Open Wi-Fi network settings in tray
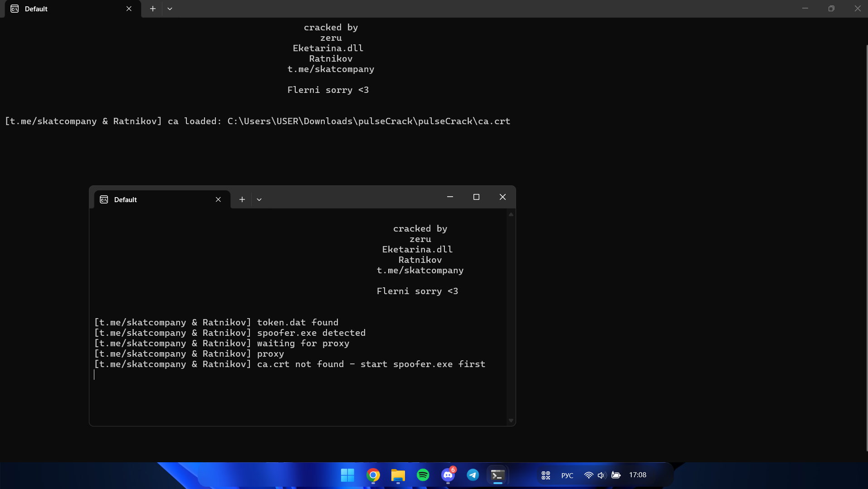Image resolution: width=868 pixels, height=489 pixels. point(588,475)
